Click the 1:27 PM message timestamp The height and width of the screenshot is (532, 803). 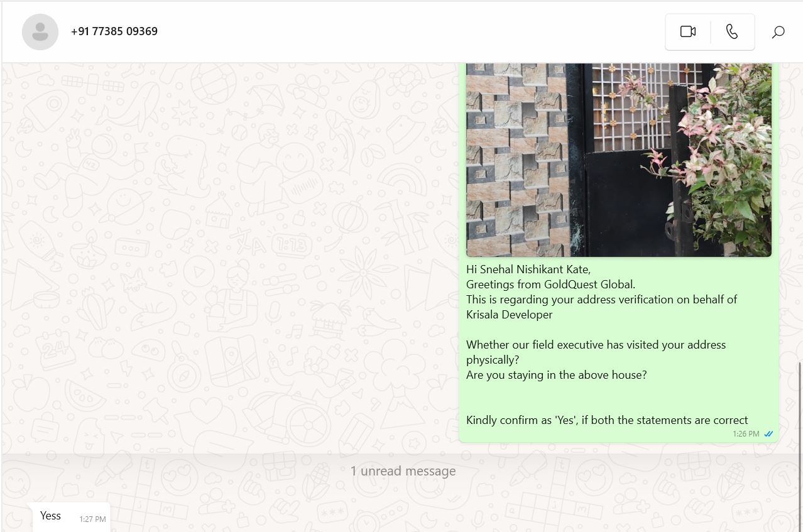pyautogui.click(x=92, y=519)
